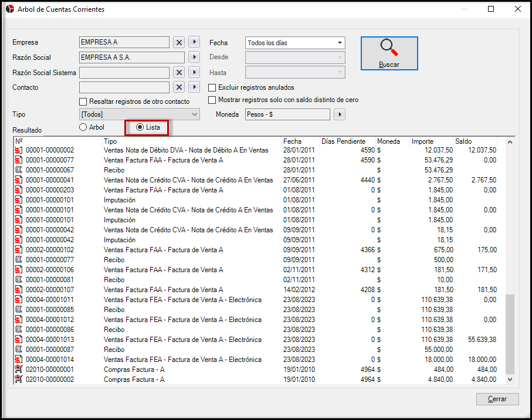The width and height of the screenshot is (532, 420).
Task: Click receipt icon of Recibo 00001-00000067
Action: (19, 170)
